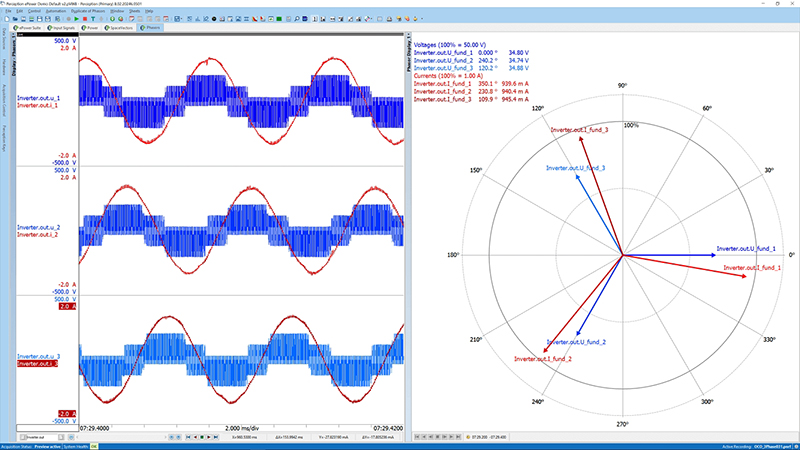This screenshot has width=800, height=450.
Task: Click the Inverter.out page selector field
Action: pyautogui.click(x=42, y=437)
